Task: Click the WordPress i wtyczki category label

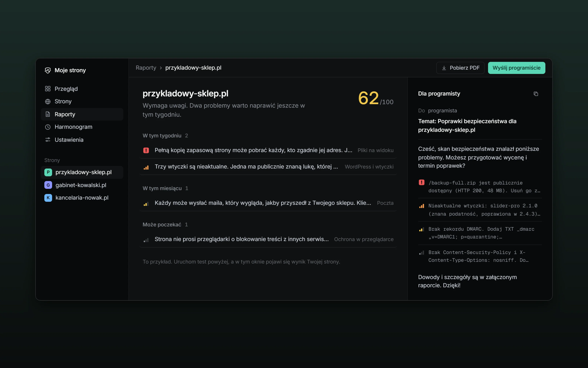Action: [369, 167]
